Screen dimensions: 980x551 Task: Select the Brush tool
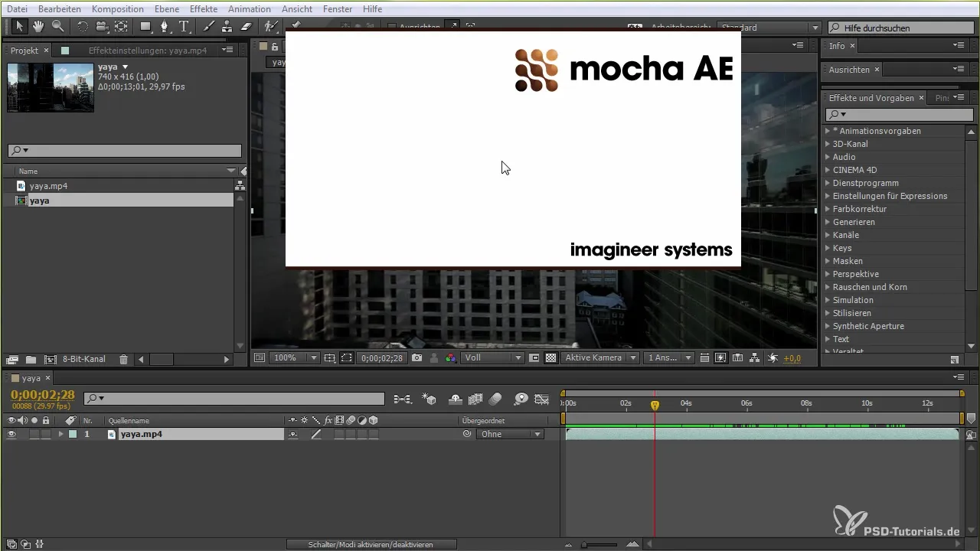coord(208,27)
